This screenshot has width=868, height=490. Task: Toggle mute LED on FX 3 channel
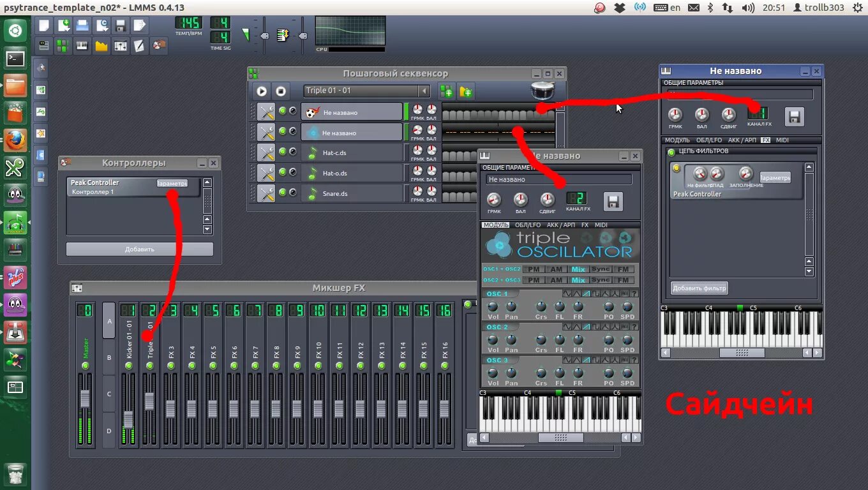pyautogui.click(x=170, y=366)
